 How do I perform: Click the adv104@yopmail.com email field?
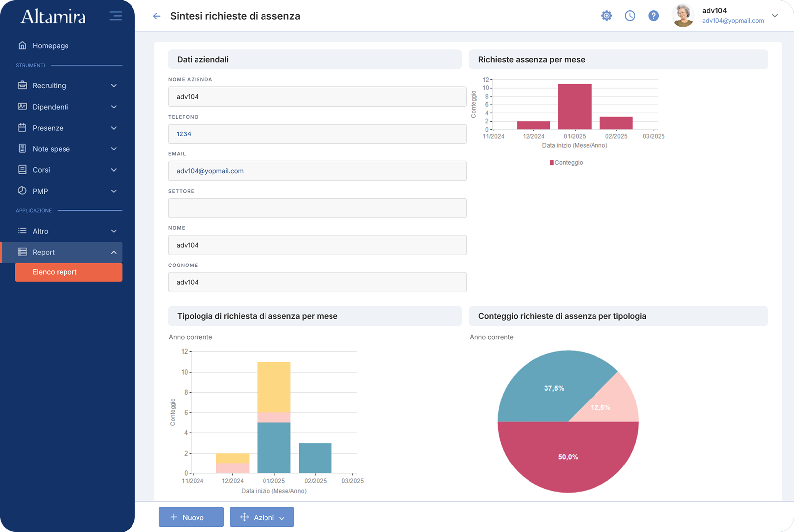pos(318,171)
